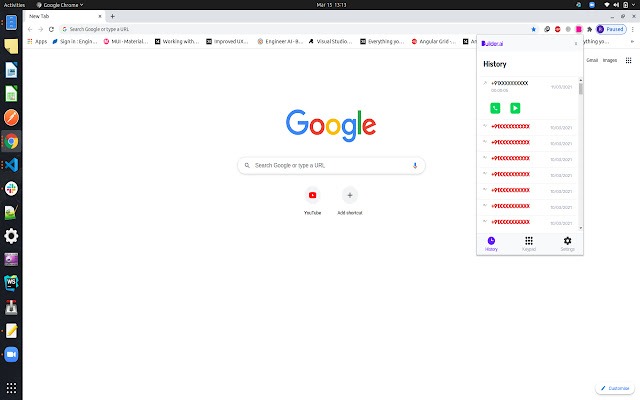Click the red ad-blocker extension icon
Viewport: 640px width, 400px height.
[558, 29]
